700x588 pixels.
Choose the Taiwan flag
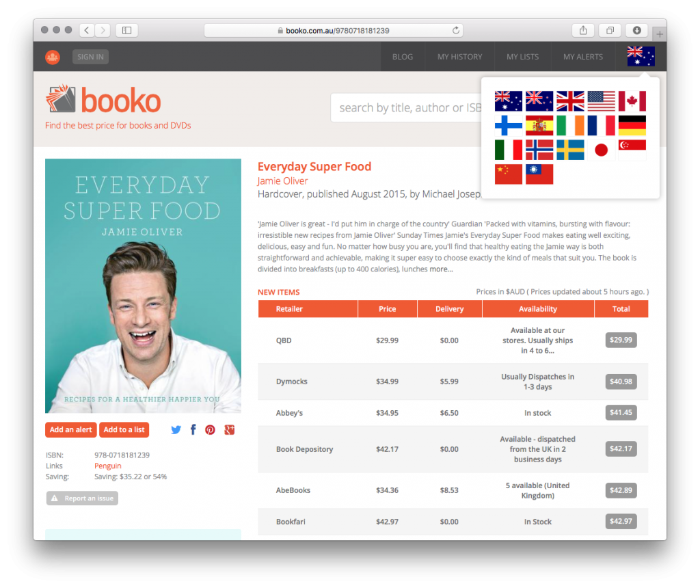pos(539,174)
